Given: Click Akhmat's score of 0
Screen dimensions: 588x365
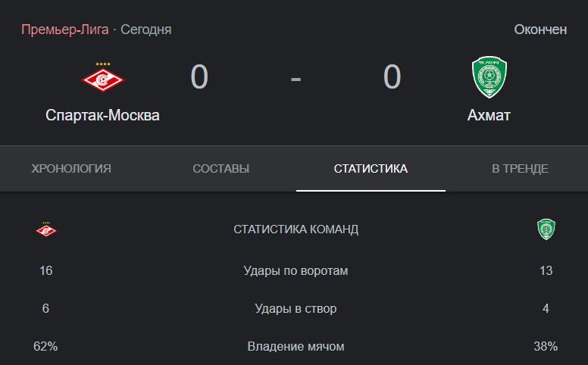Looking at the screenshot, I should click(392, 76).
